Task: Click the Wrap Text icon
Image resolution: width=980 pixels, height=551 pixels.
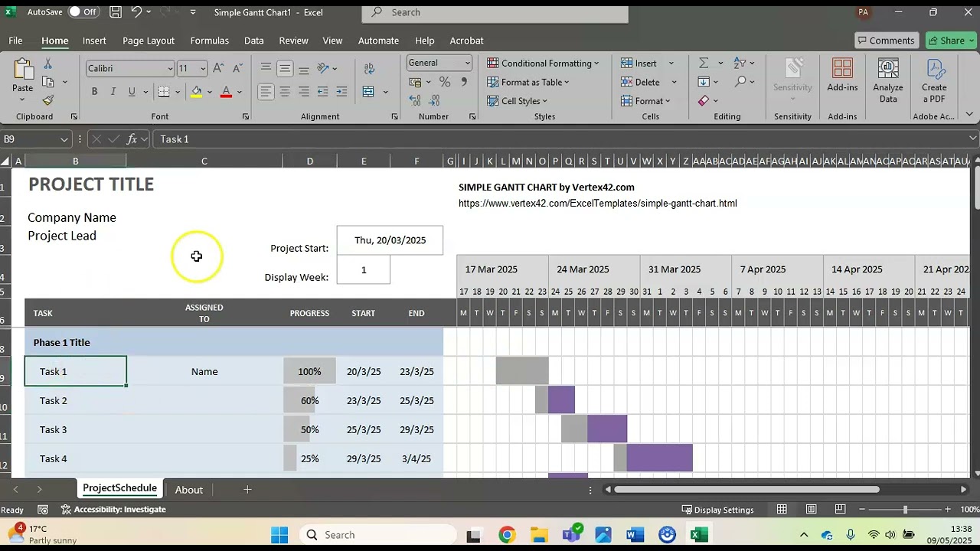Action: pyautogui.click(x=369, y=68)
